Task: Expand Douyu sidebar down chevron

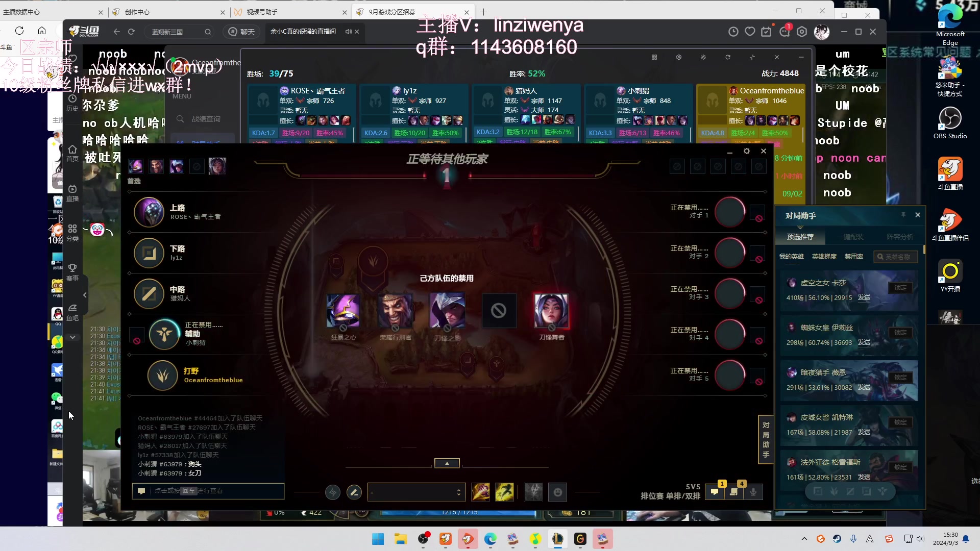Action: 72,337
